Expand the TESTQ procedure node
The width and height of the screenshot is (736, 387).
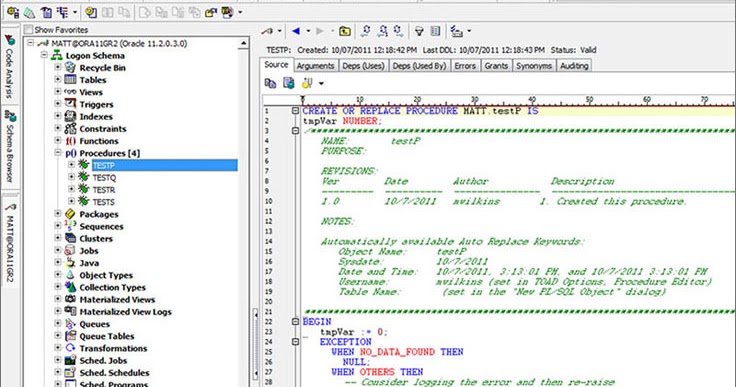[x=71, y=177]
